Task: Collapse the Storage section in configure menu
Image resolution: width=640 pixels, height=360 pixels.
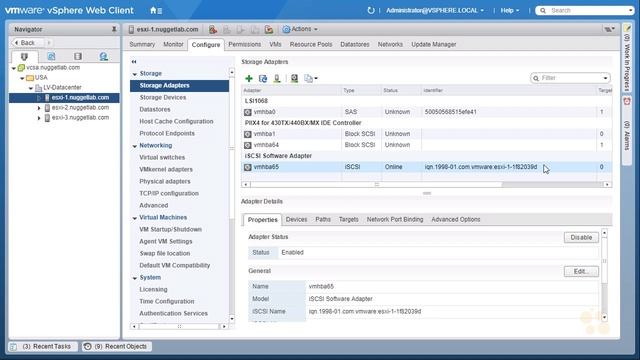Action: [x=135, y=74]
